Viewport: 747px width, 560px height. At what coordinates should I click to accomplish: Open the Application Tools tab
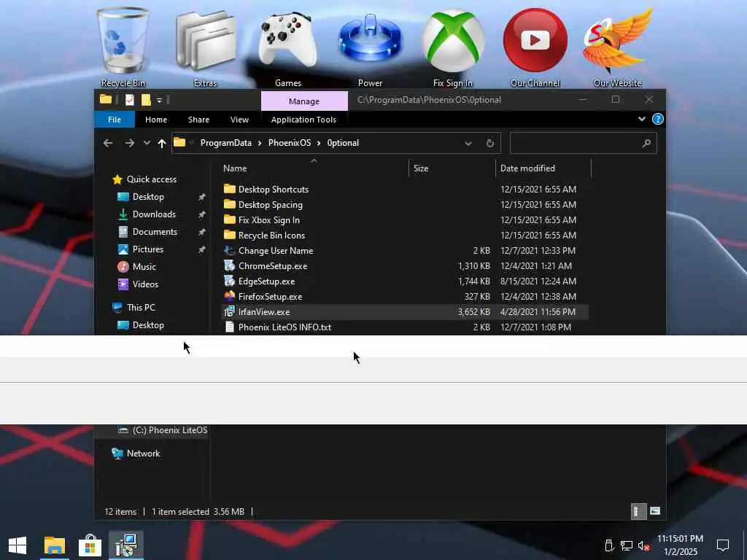click(303, 120)
